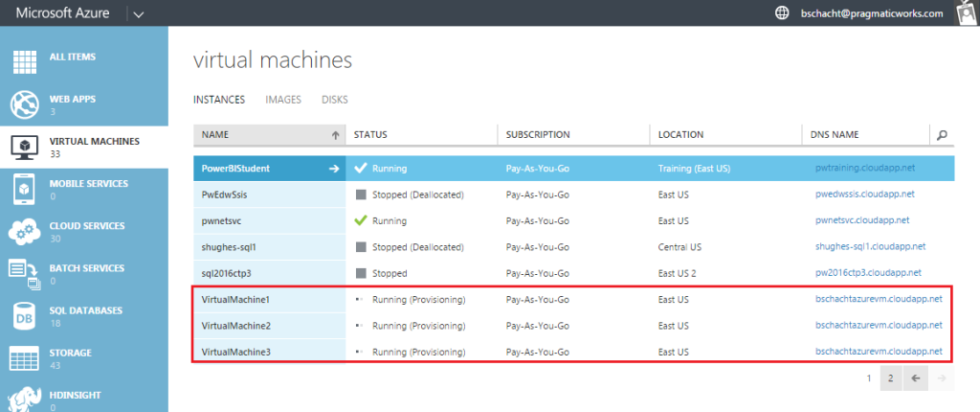Open the HDInsight elephant icon
The image size is (980, 412).
25,399
